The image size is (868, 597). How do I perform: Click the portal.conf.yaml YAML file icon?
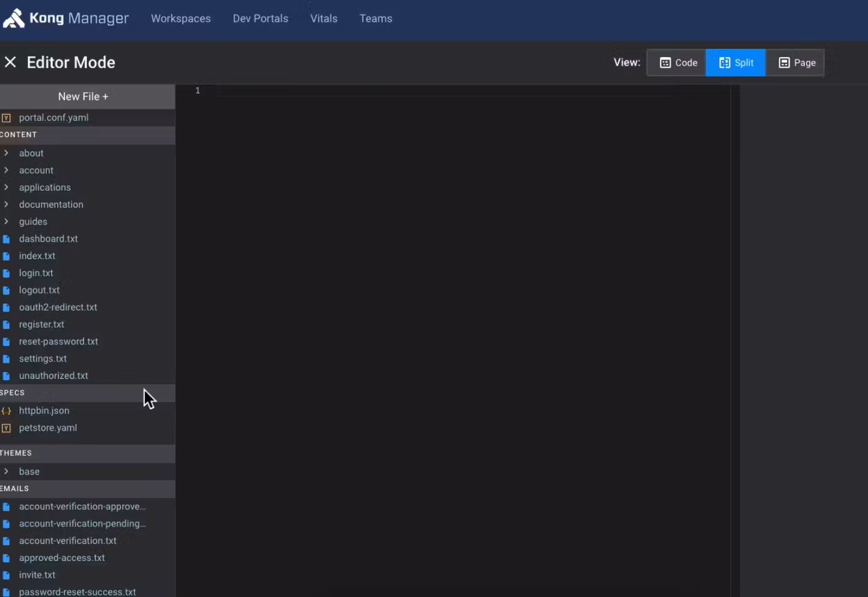tap(6, 118)
